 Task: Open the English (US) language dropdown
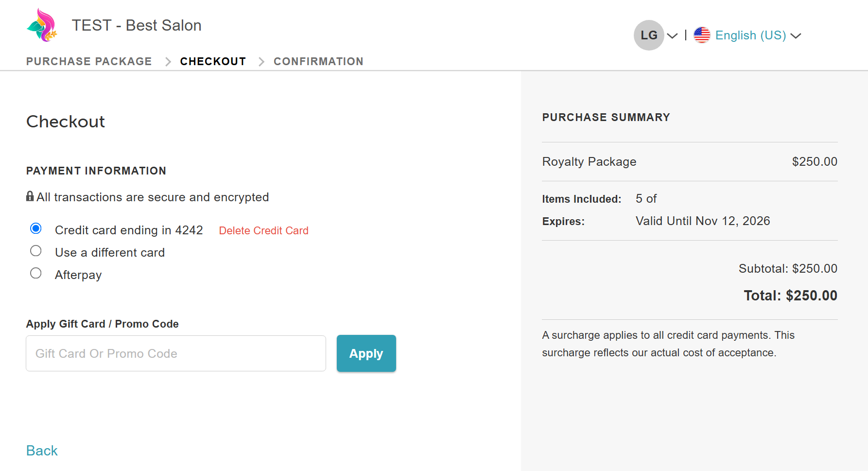pos(750,35)
